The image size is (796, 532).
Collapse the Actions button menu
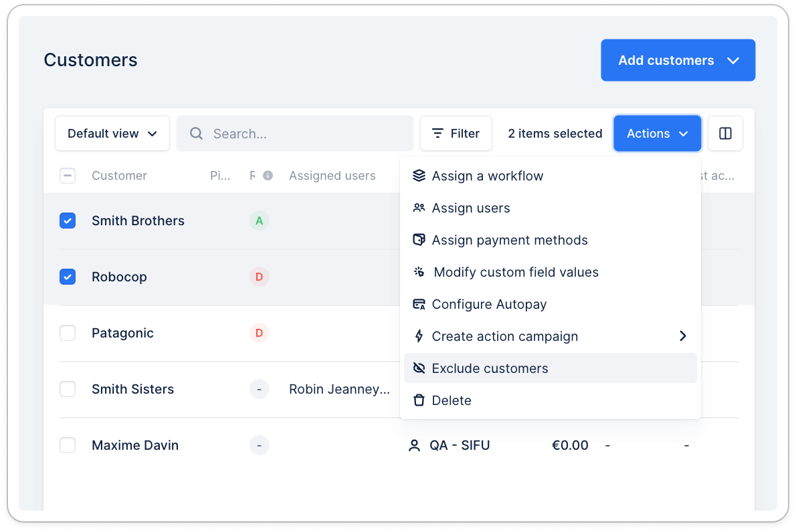(x=657, y=134)
